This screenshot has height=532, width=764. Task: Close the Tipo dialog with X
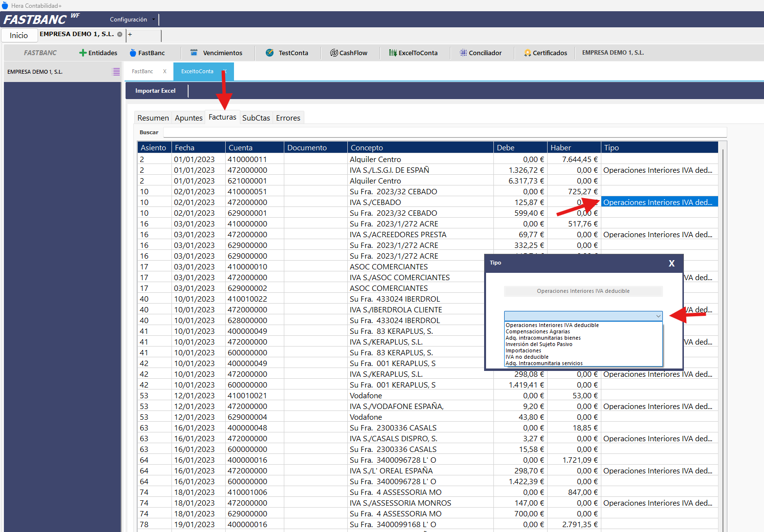coord(671,264)
